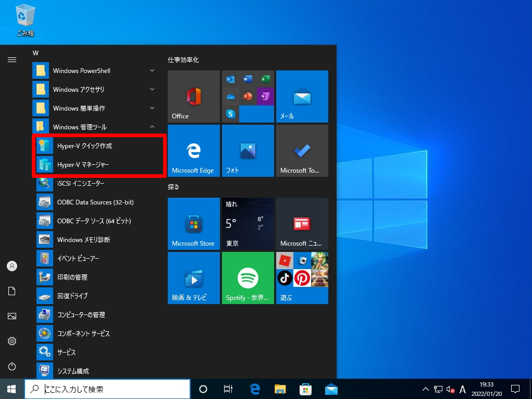The height and width of the screenshot is (399, 532).
Task: Open Mail from the taskbar
Action: tap(331, 389)
